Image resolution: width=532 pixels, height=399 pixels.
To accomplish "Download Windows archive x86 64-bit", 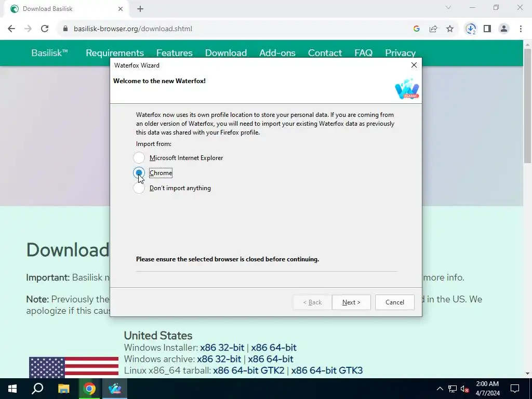I will coord(271,359).
